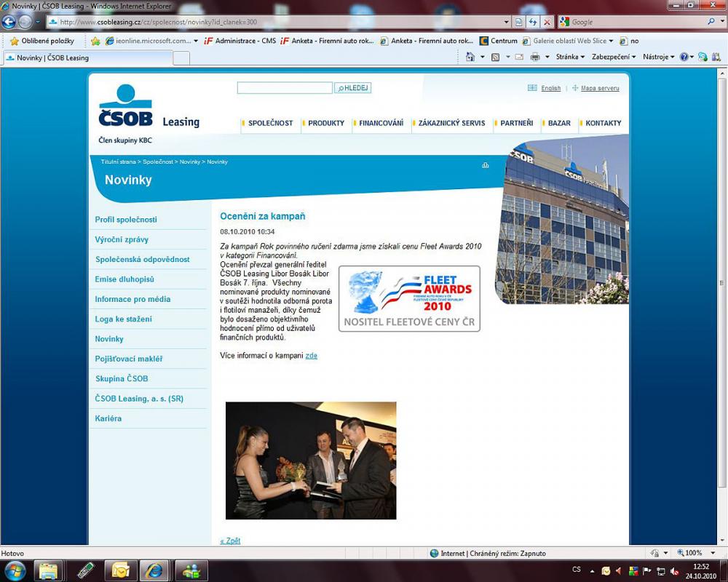Viewport: 728px width, 582px height.
Task: Click the Stop loading X icon
Action: pyautogui.click(x=547, y=22)
